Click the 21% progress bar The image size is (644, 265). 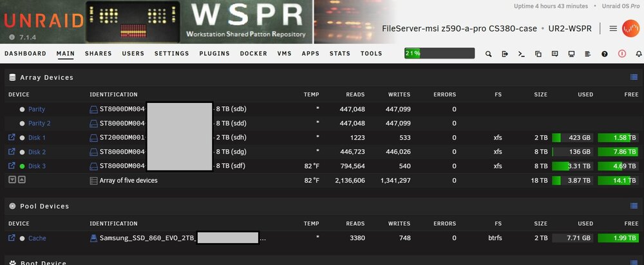439,53
